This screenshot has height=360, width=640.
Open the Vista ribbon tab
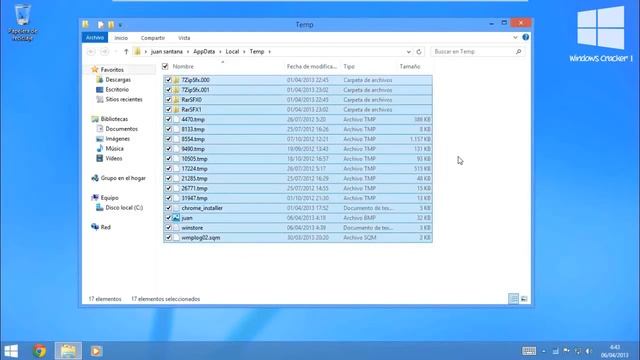(184, 38)
